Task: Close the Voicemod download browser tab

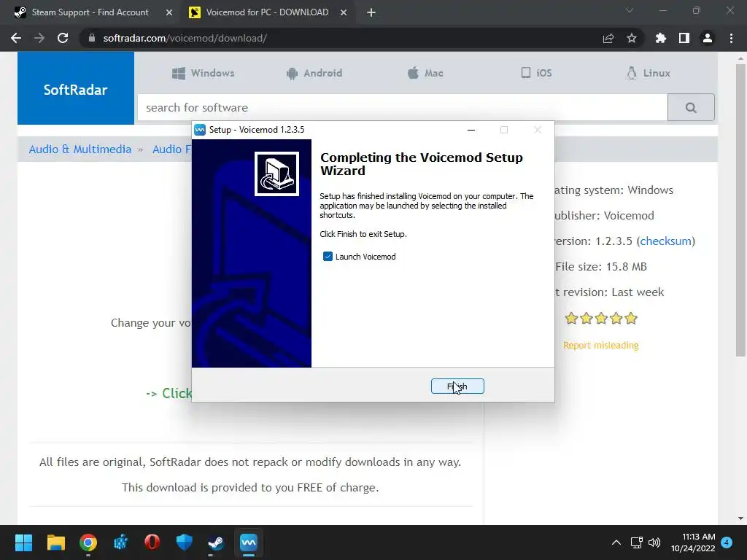Action: (x=344, y=13)
